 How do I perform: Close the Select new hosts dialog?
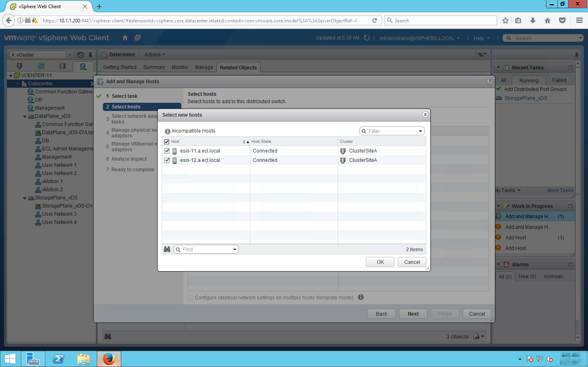click(425, 115)
